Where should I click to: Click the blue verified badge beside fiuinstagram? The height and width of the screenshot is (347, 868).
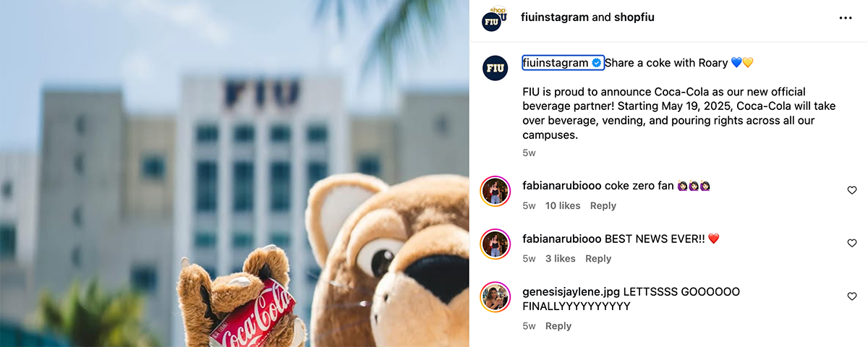pos(597,63)
